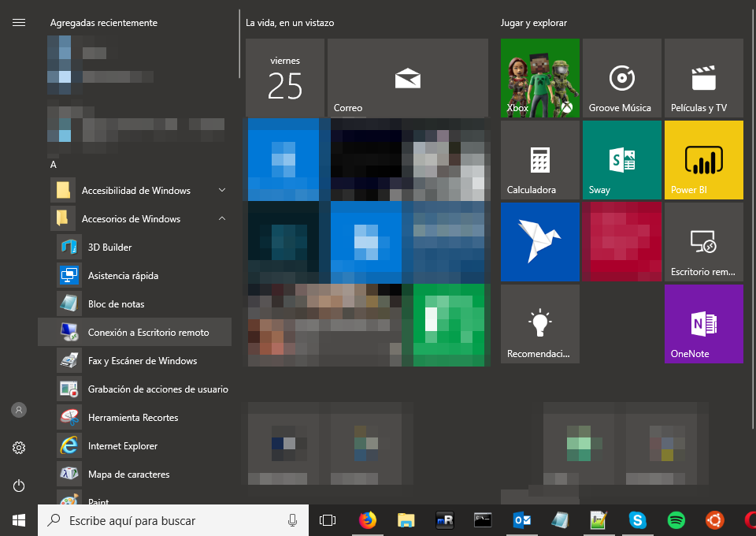This screenshot has width=756, height=536.
Task: Click the user account icon
Action: (x=19, y=410)
